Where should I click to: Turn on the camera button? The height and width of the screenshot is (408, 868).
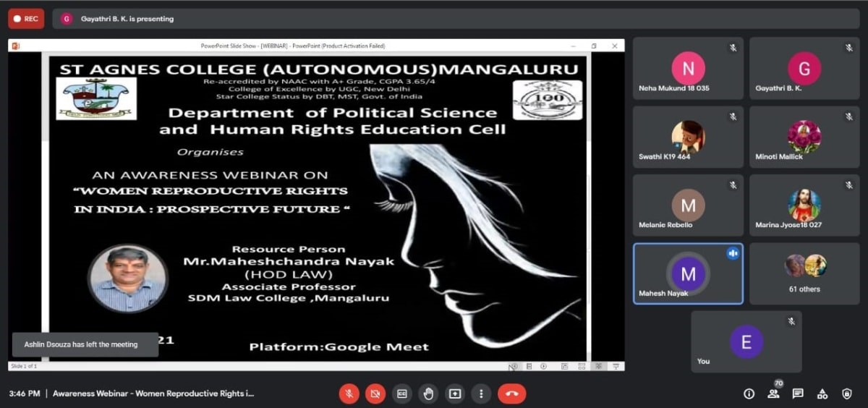coord(375,394)
